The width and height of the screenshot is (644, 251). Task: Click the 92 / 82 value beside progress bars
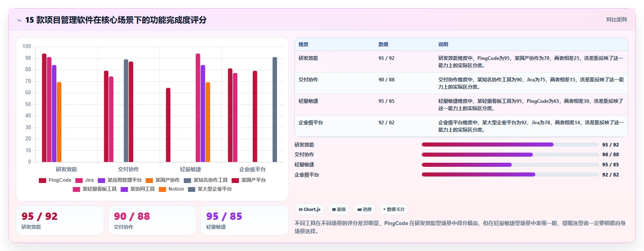click(x=610, y=175)
